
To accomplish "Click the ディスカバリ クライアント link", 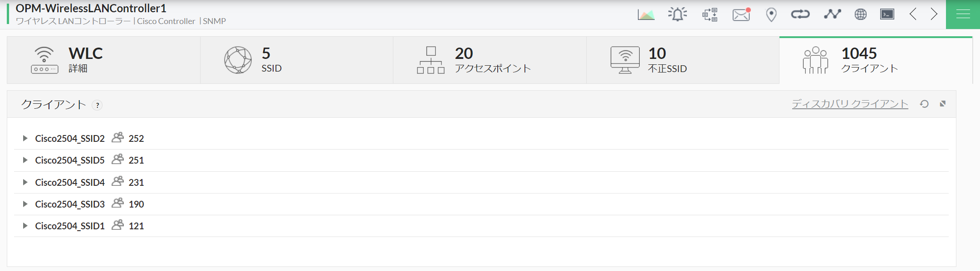I will [850, 104].
